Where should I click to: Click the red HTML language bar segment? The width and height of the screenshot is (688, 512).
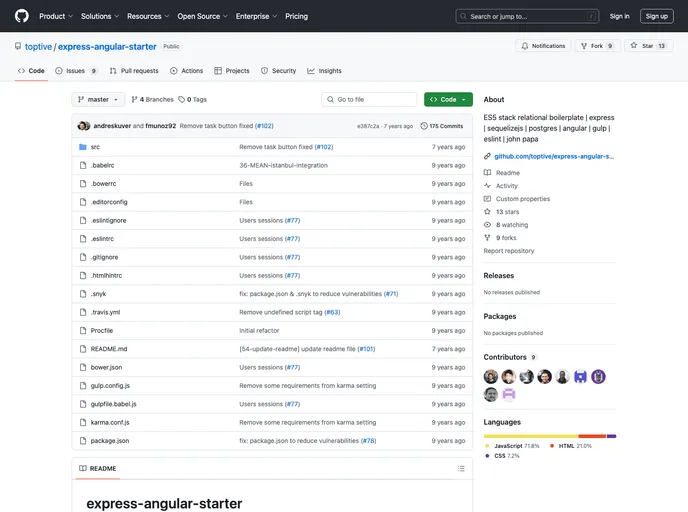click(592, 436)
